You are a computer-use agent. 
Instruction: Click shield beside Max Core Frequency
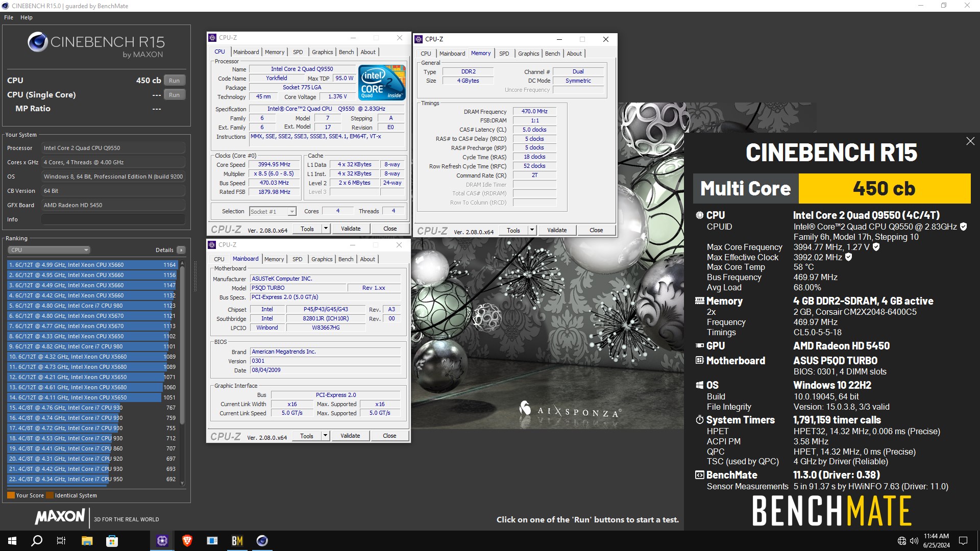(x=876, y=247)
